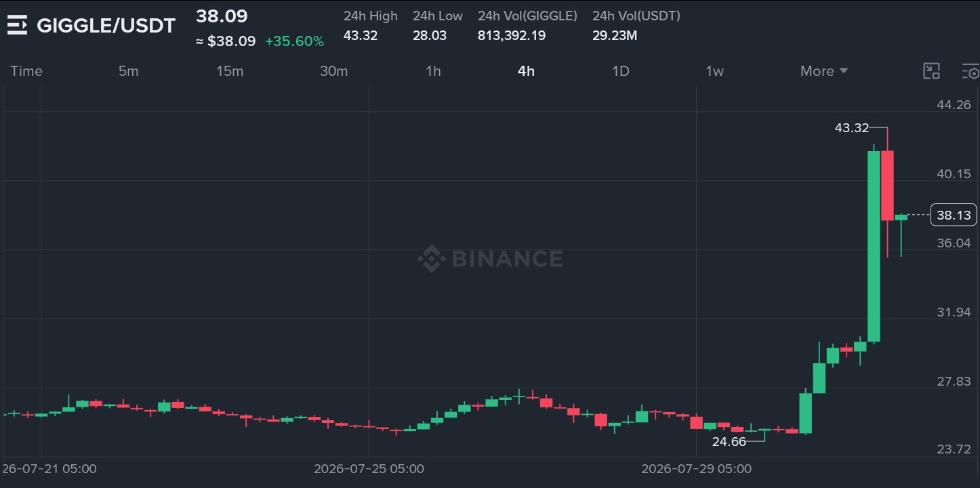Switch chart to the 1D interval
The height and width of the screenshot is (488, 980).
click(621, 71)
